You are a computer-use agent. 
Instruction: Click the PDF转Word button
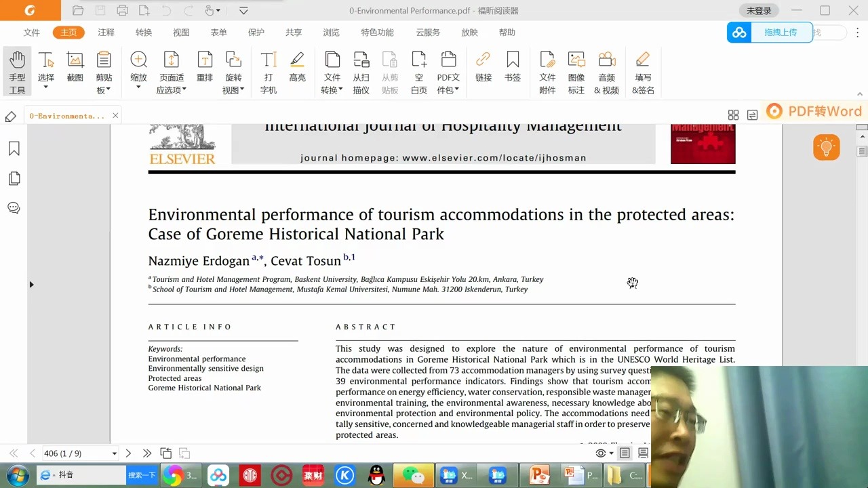(x=814, y=111)
